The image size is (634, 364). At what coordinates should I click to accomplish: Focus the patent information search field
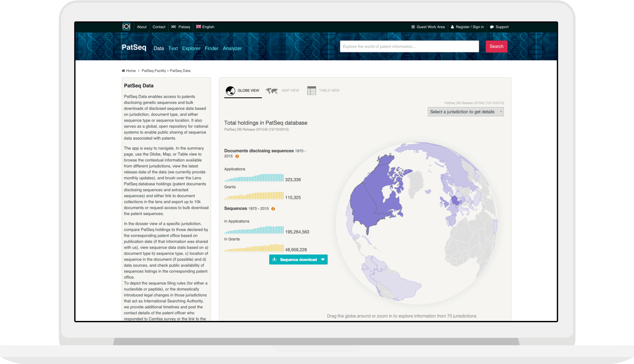pyautogui.click(x=409, y=46)
